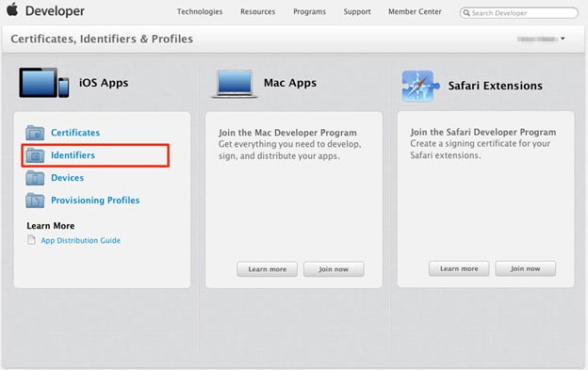Go to Member Center
Screen dimensions: 588x370
[415, 11]
